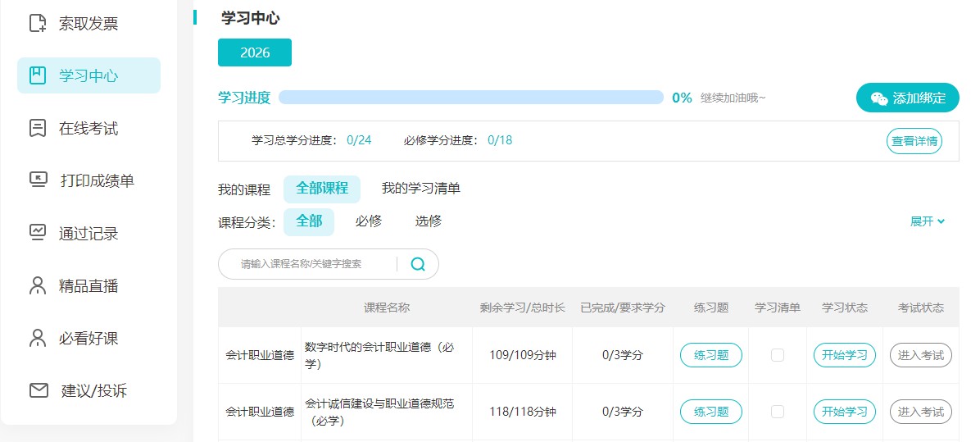Viewport: 980px width, 442px height.
Task: Click the 109/109分钟 duration cell
Action: 523,355
